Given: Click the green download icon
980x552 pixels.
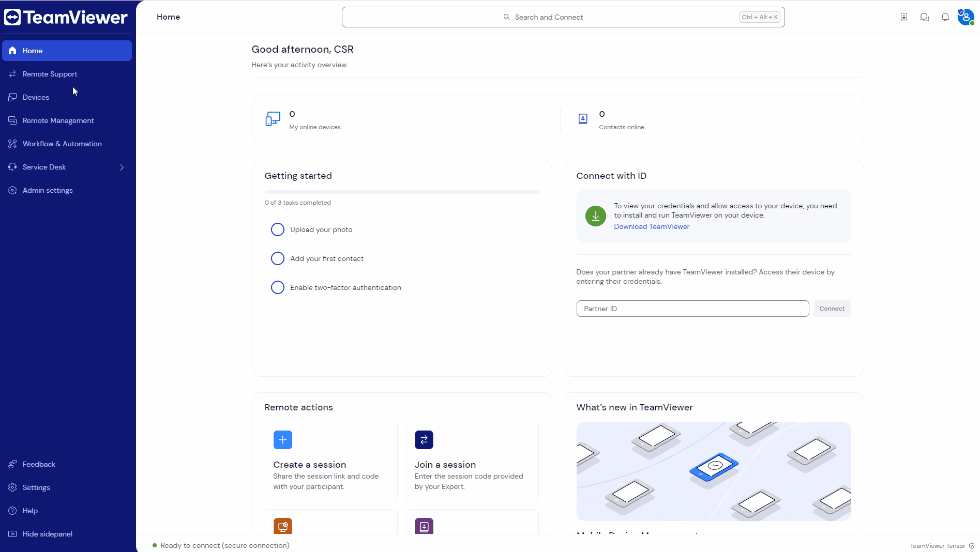Looking at the screenshot, I should (x=596, y=216).
